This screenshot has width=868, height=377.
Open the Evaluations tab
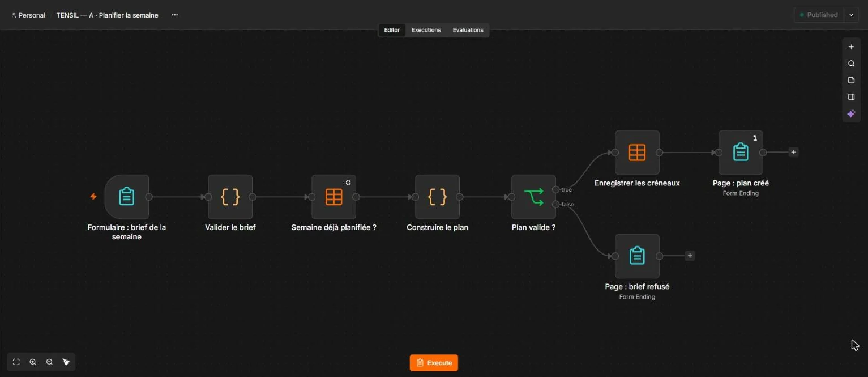[468, 30]
